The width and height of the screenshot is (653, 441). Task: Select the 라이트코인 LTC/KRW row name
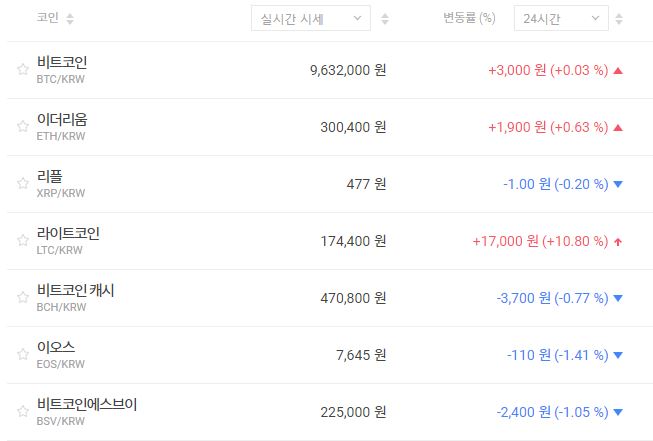[x=68, y=233]
